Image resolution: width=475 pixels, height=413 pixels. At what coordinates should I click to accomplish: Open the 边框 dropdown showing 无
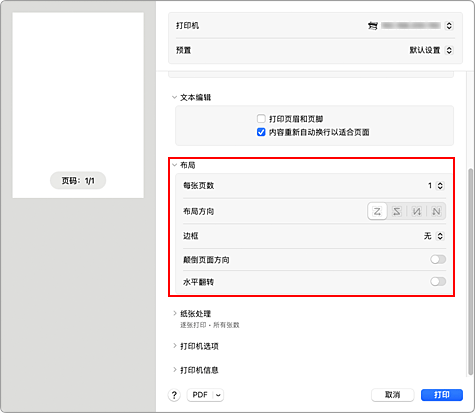[440, 236]
